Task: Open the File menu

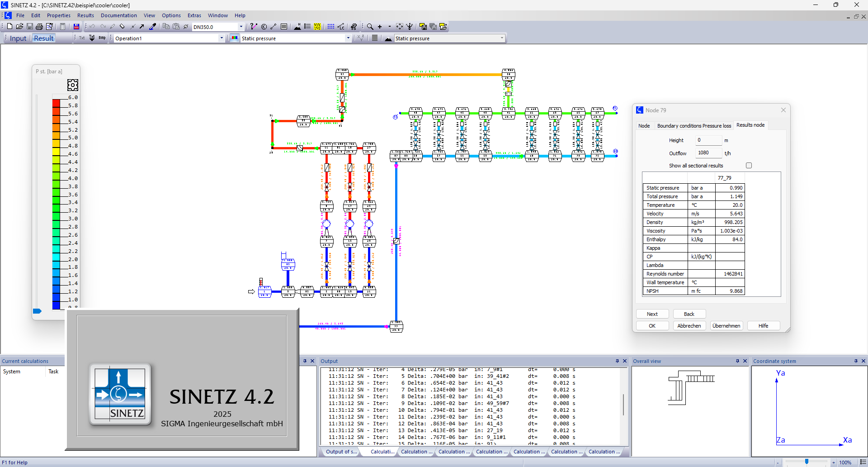Action: pos(20,15)
